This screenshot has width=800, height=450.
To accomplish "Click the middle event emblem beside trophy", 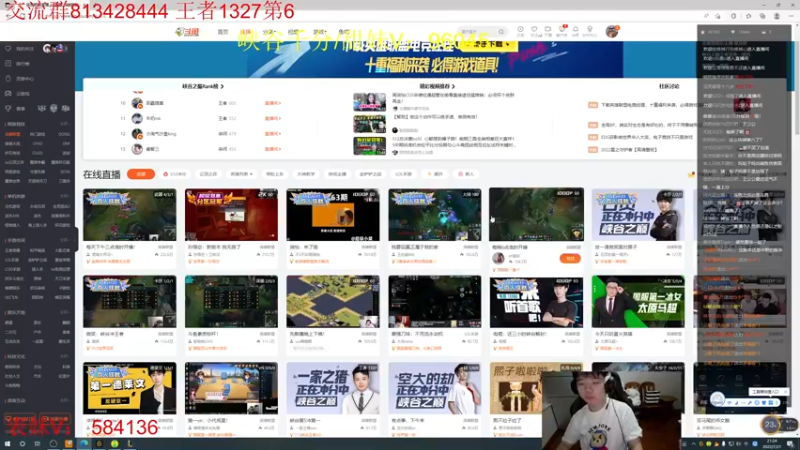I will [x=54, y=109].
